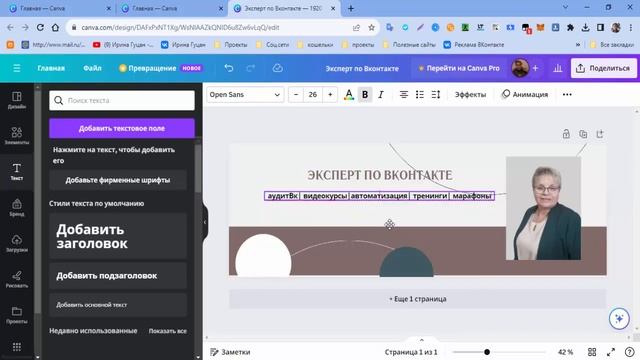Open the Effects (Эффекты) panel
This screenshot has width=640, height=360.
click(x=470, y=95)
